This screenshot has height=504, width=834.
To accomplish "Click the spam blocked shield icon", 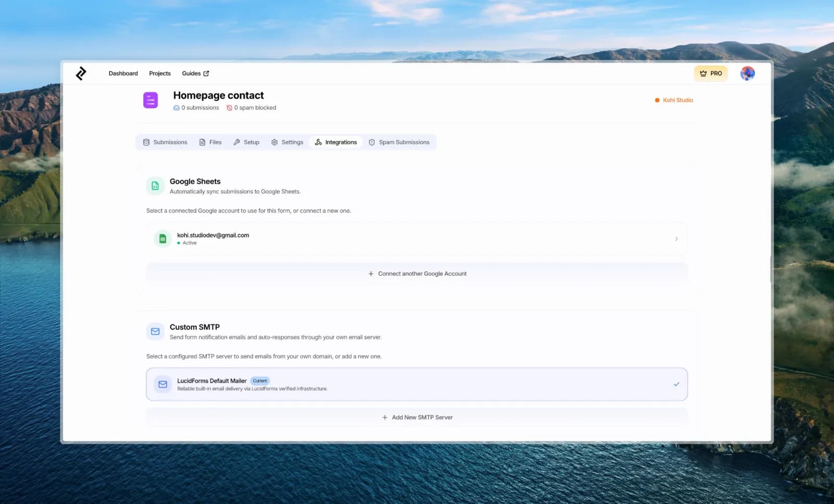I will (x=229, y=108).
